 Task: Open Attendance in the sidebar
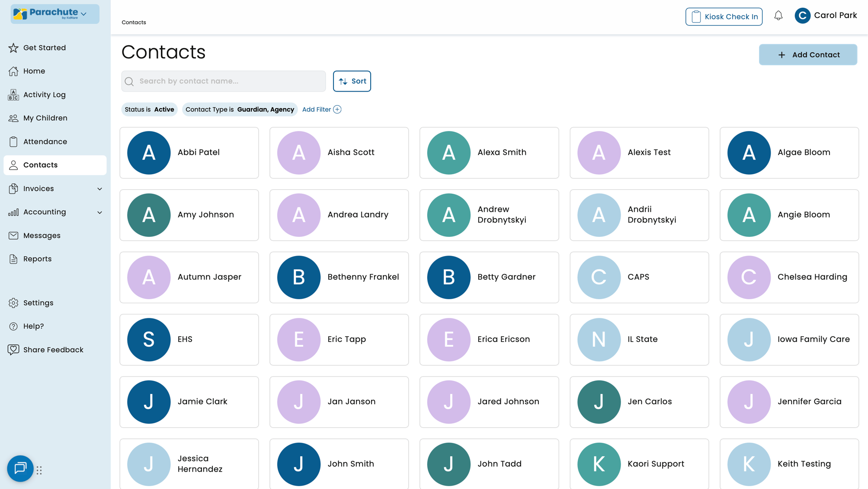55,141
